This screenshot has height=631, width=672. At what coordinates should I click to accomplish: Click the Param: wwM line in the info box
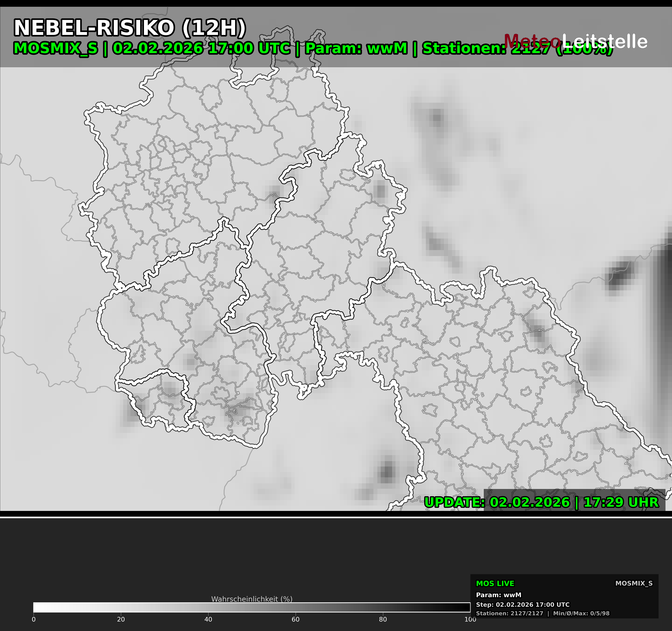[x=498, y=595]
